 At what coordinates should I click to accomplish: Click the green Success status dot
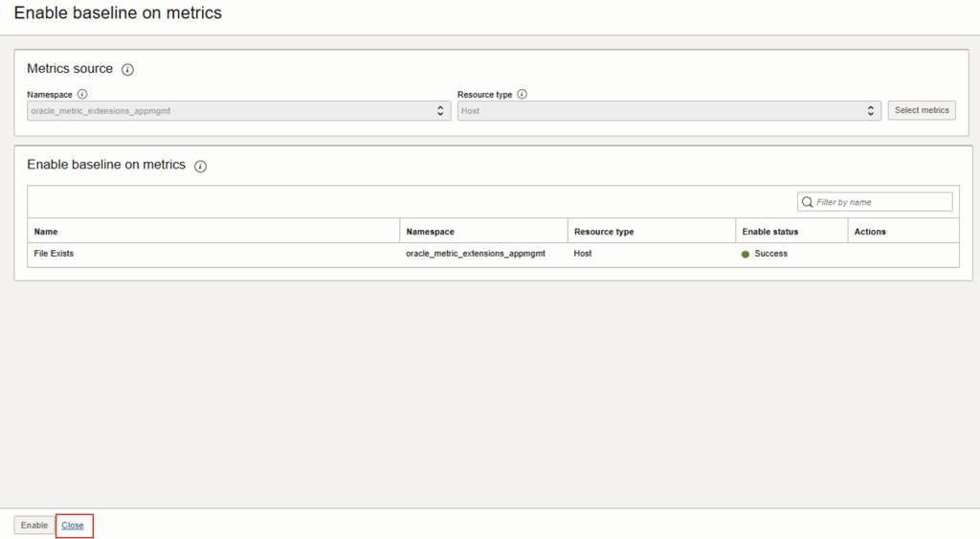point(746,254)
